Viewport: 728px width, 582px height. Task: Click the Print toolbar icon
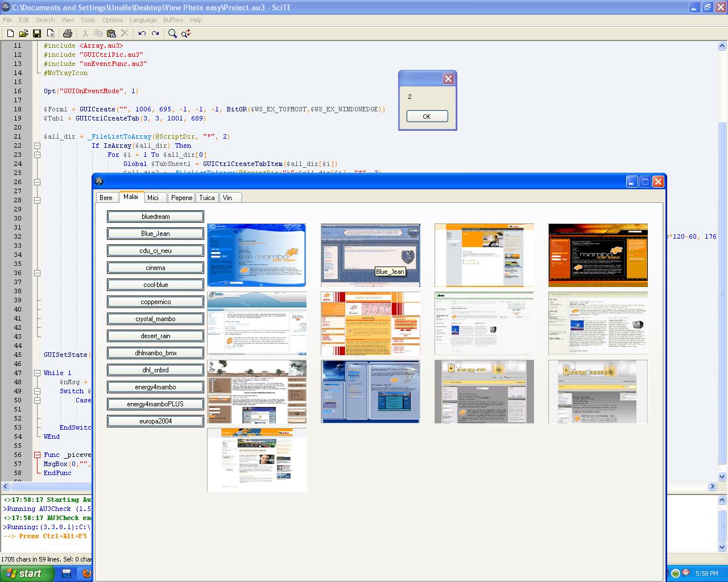coord(68,34)
